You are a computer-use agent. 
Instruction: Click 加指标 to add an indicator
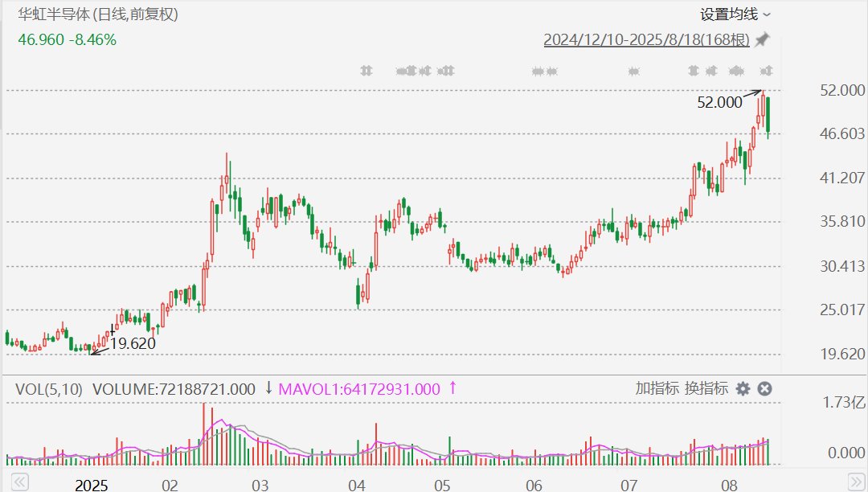click(657, 388)
